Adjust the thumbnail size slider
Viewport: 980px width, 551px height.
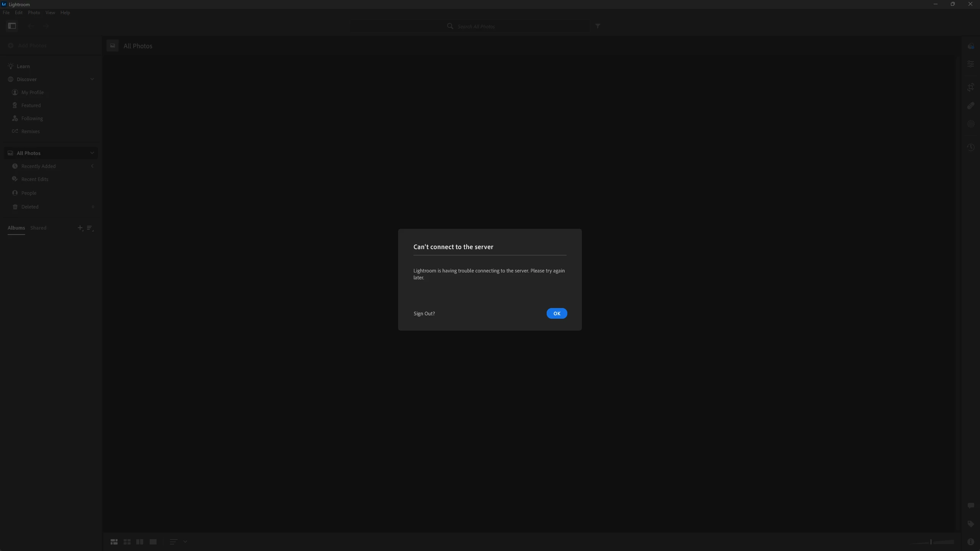(931, 542)
